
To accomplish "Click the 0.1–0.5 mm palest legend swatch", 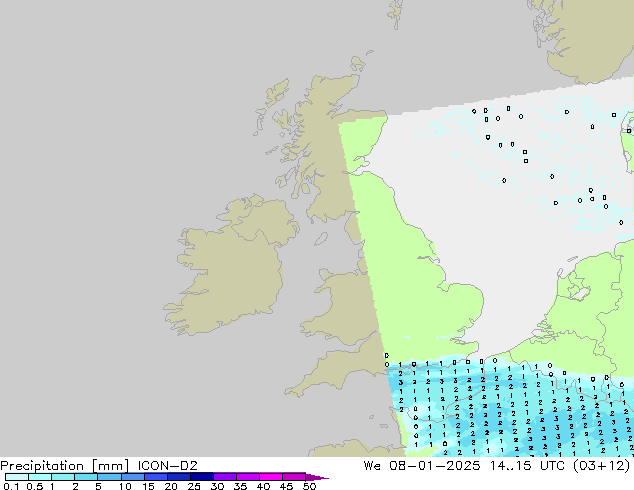I will 17,477.
